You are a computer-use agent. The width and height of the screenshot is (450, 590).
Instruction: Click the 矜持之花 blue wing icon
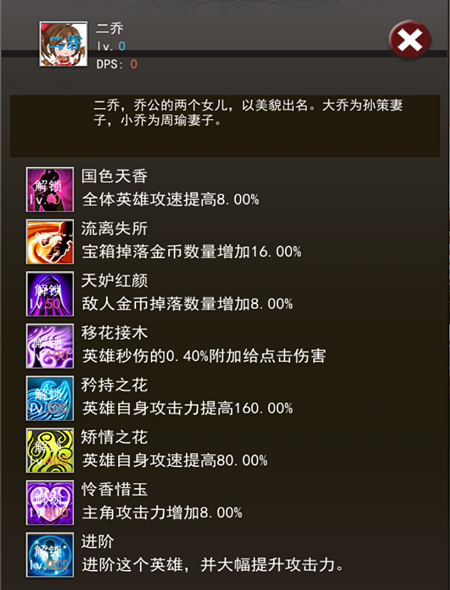point(50,398)
